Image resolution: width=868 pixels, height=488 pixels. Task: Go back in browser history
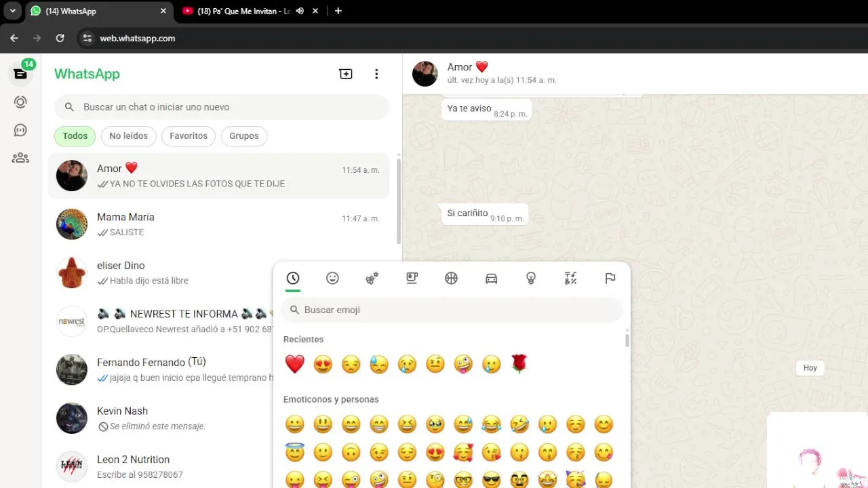(x=14, y=38)
